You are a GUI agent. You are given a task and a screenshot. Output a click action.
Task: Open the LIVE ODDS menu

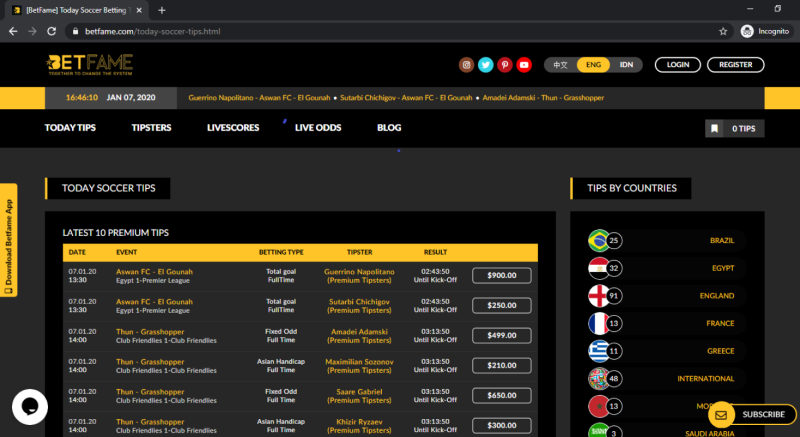318,127
